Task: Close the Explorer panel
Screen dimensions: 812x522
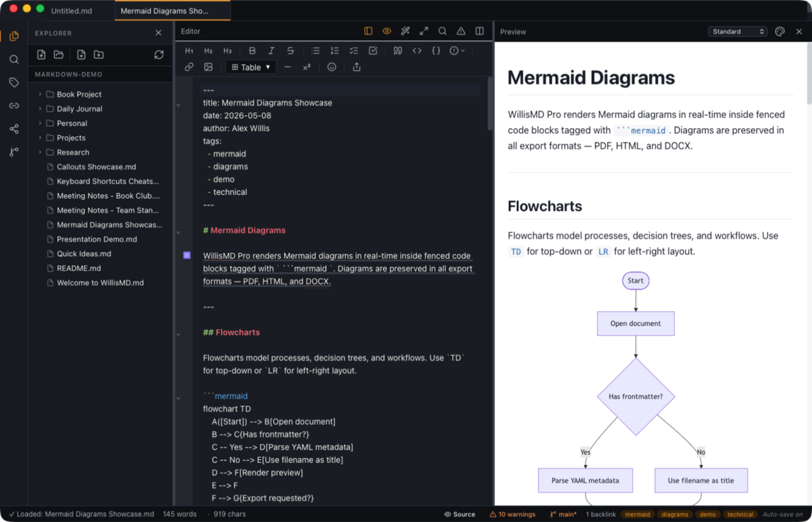Action: point(159,33)
